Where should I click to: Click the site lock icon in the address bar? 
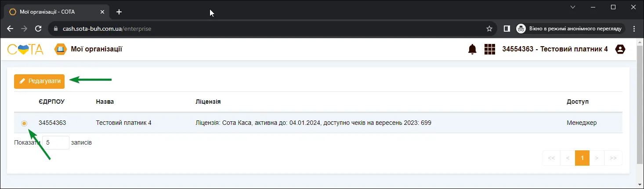click(x=55, y=29)
